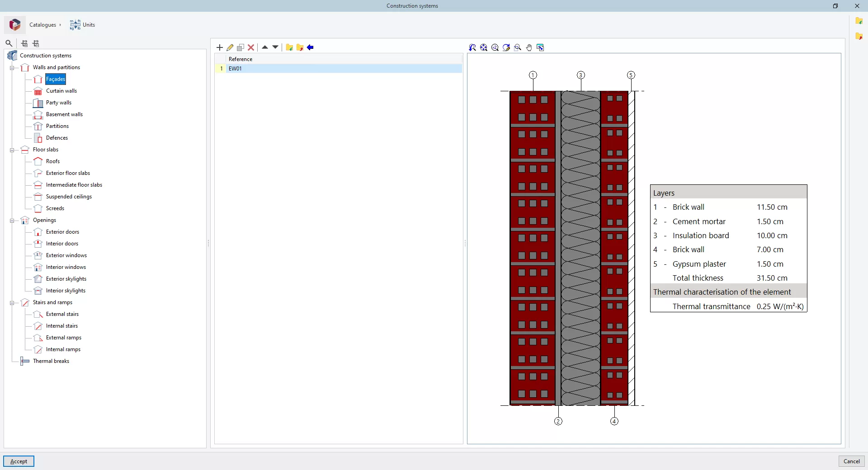Collapse the Openings tree node
Screen dimensions: 868x470
[x=12, y=221]
